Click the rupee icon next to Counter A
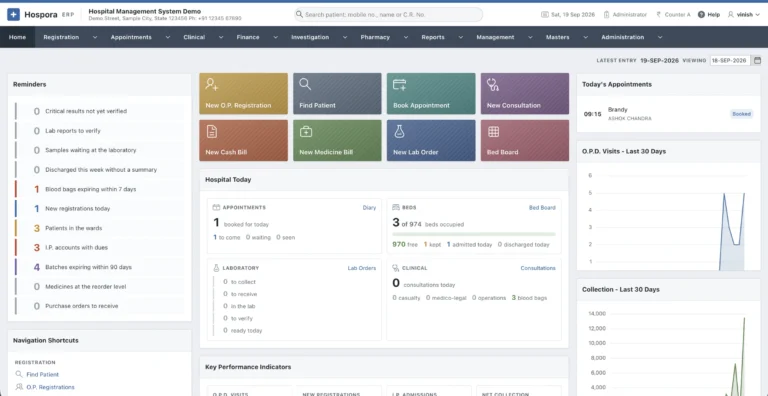Viewport: 768px width, 396px height. 658,15
